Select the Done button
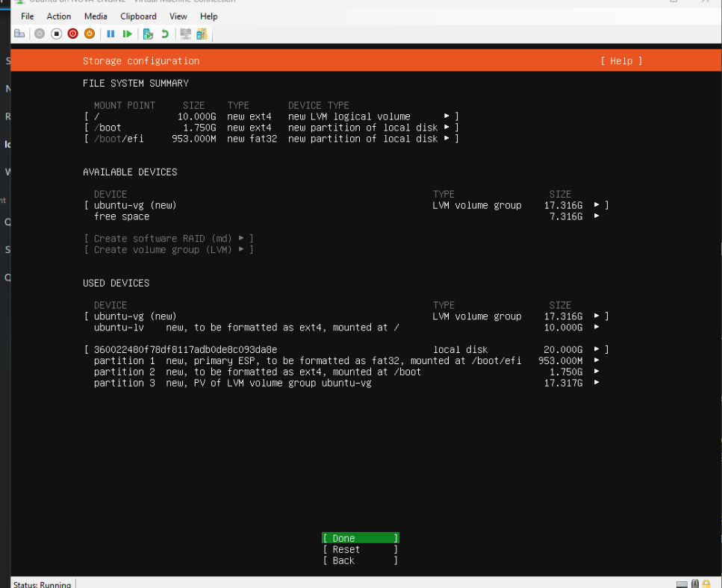This screenshot has width=722, height=588. 360,538
